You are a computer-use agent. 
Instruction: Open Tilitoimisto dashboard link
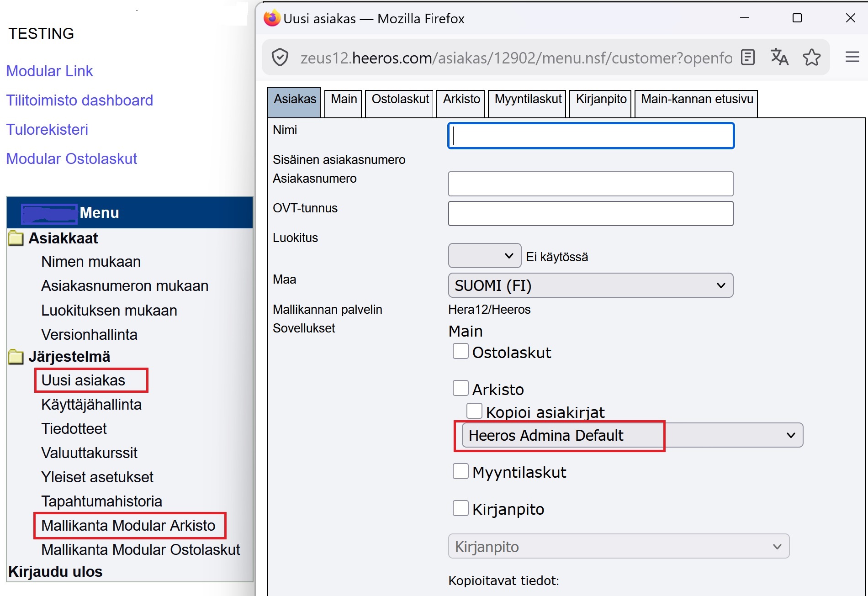(79, 100)
